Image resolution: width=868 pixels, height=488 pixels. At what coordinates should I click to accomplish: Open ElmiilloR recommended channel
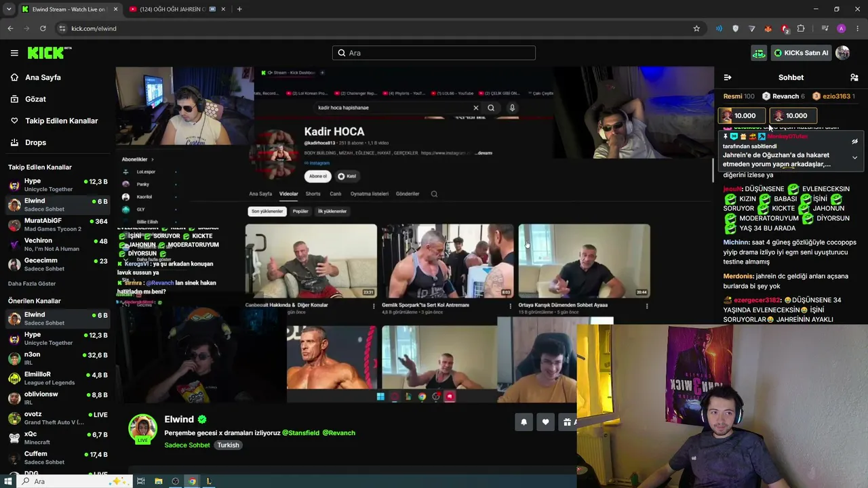point(58,378)
